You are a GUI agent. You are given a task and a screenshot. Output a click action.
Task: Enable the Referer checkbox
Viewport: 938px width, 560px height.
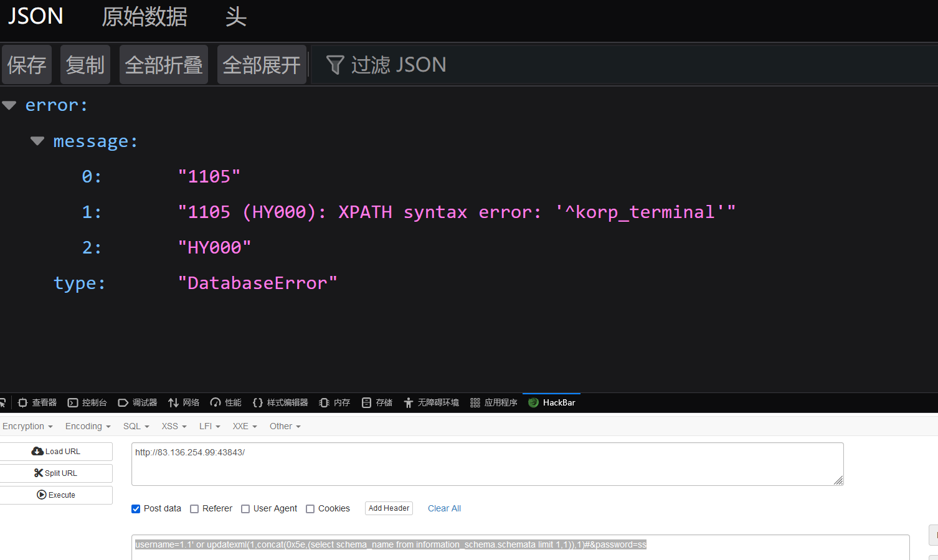pos(194,509)
